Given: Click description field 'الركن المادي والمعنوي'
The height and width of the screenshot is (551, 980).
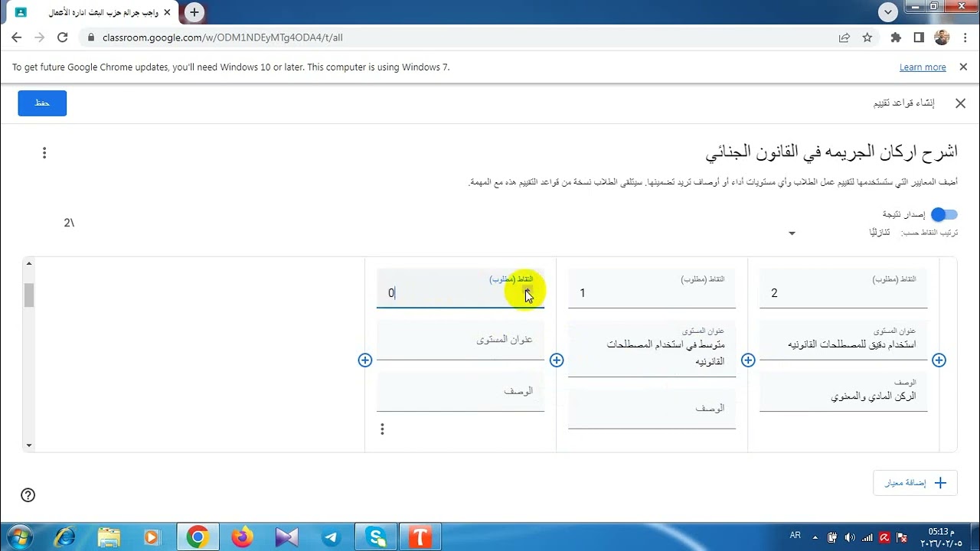Looking at the screenshot, I should pyautogui.click(x=843, y=392).
